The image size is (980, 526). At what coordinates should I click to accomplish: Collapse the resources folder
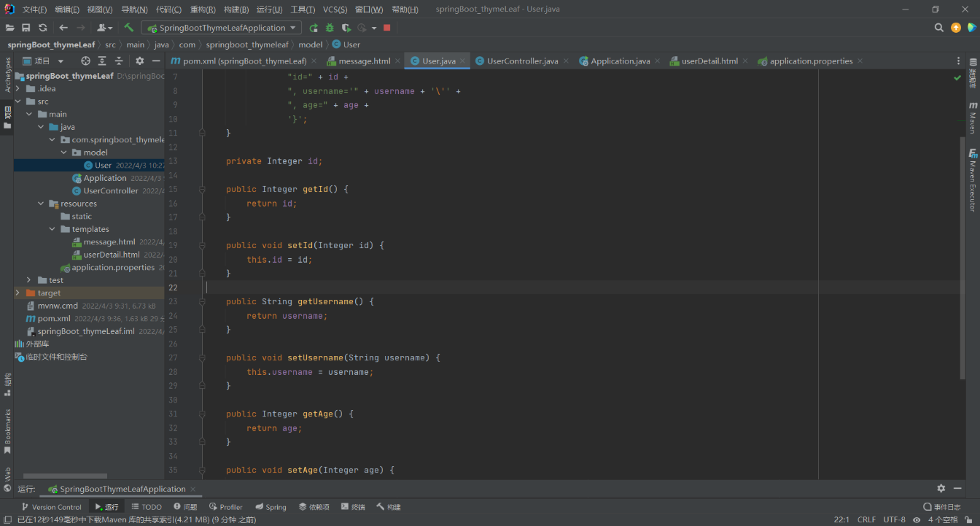tap(41, 204)
